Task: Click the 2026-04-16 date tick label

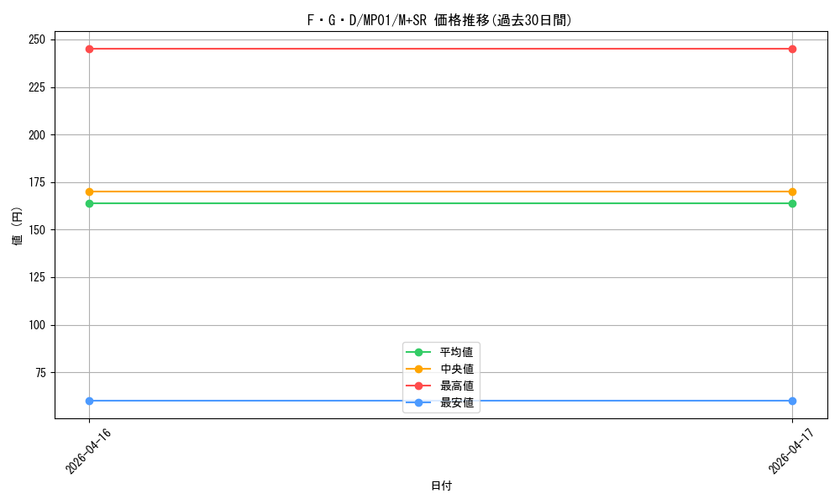Action: pyautogui.click(x=88, y=451)
